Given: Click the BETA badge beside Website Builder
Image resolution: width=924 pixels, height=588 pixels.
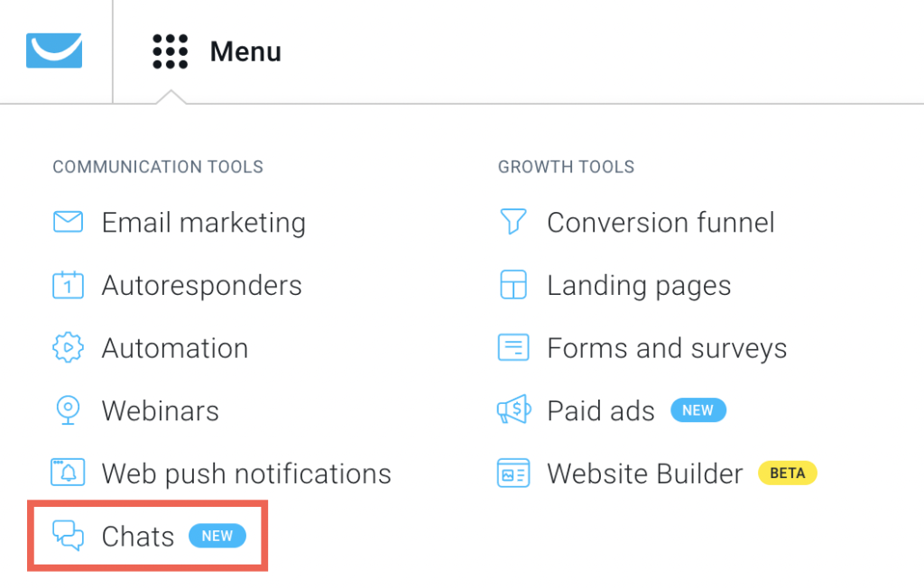Looking at the screenshot, I should [787, 473].
